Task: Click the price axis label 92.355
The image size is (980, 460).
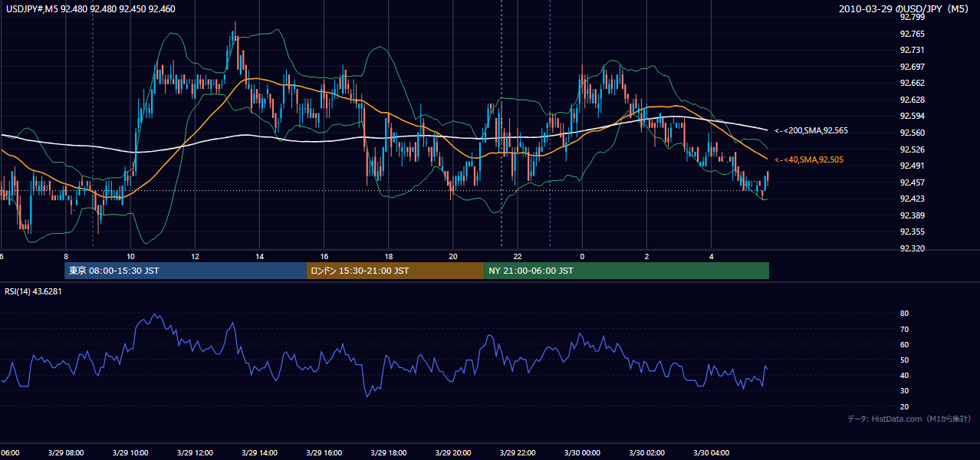Action: tap(912, 232)
